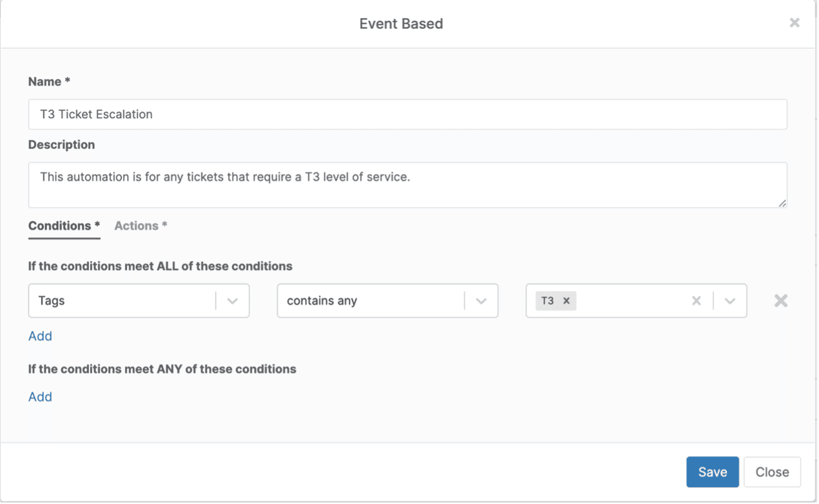
Task: Expand the Tags field chevron arrow
Action: tap(233, 301)
